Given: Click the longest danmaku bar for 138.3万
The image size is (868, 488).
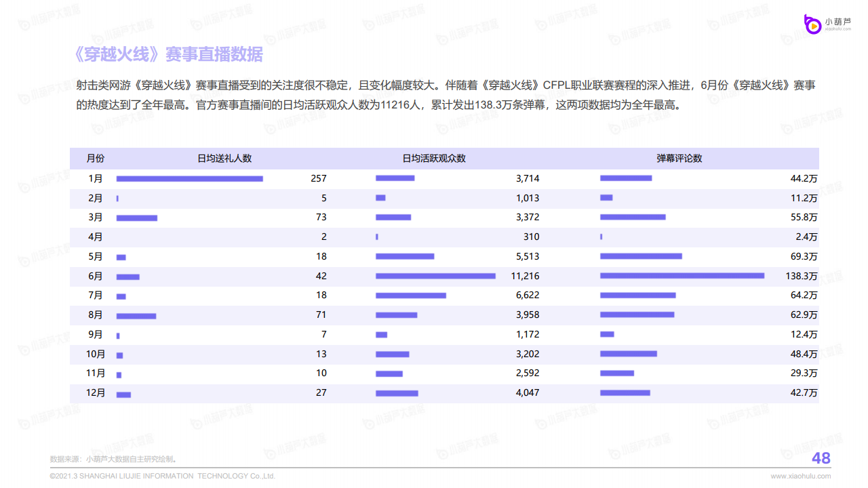Looking at the screenshot, I should tap(682, 276).
